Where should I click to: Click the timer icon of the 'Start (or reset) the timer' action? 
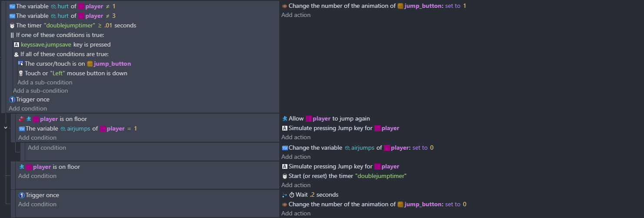tap(285, 176)
